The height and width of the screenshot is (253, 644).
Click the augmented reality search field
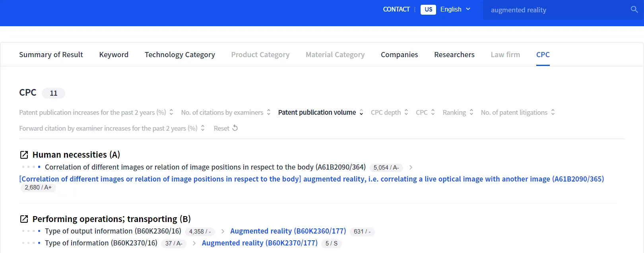click(557, 10)
